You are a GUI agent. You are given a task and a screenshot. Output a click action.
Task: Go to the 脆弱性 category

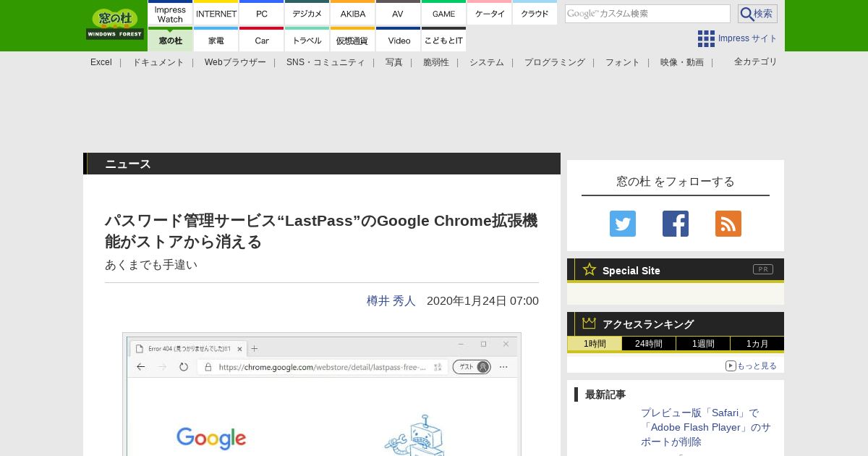[435, 62]
